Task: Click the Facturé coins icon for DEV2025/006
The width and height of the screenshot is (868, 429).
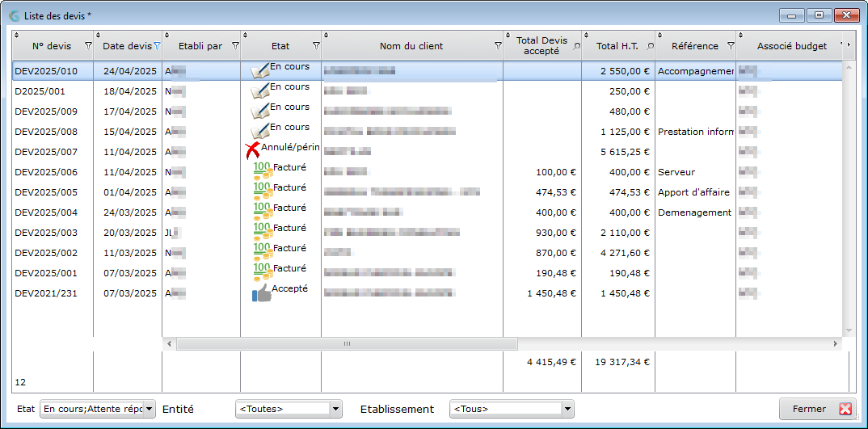Action: coord(263,171)
